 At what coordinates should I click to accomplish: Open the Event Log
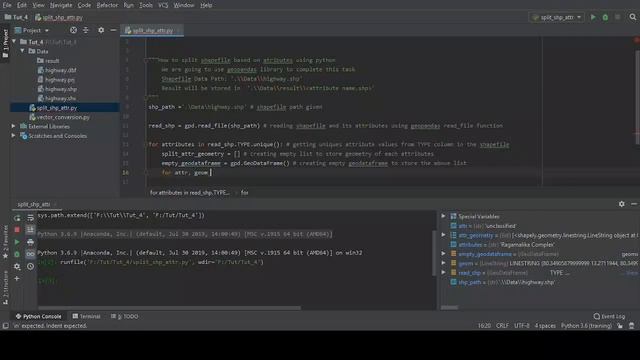click(609, 316)
